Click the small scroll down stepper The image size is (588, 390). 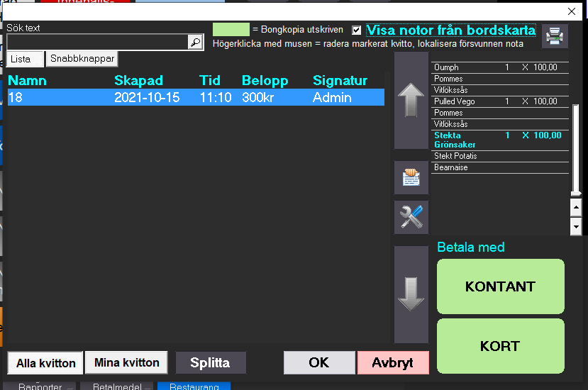[x=576, y=226]
